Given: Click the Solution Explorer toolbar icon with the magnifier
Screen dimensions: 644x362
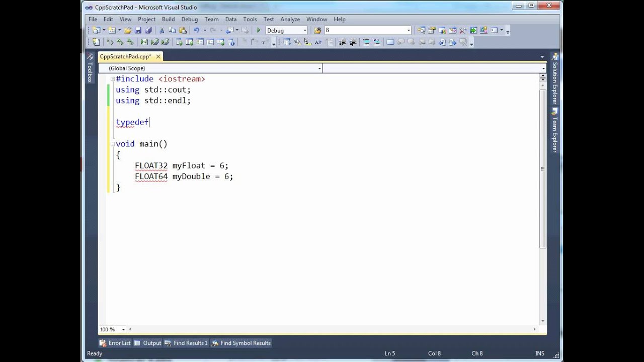Looking at the screenshot, I should tap(422, 31).
